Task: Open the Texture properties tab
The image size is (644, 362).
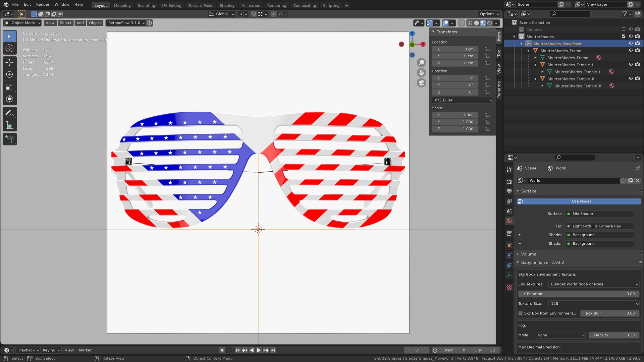Action: (509, 287)
